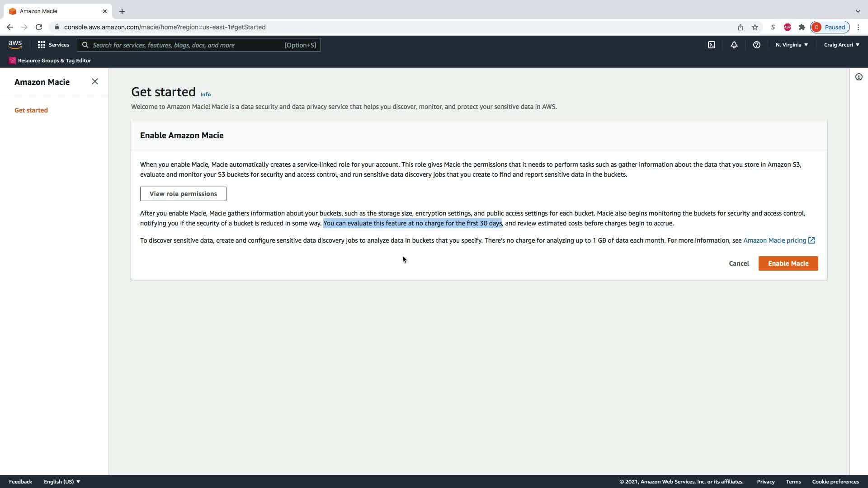Open the help question mark icon
The image size is (868, 488).
(x=756, y=45)
